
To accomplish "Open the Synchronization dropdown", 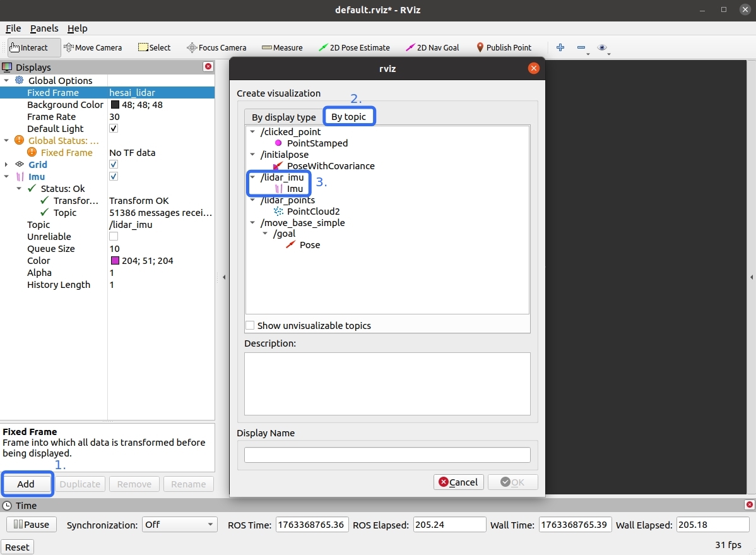I will 179,525.
